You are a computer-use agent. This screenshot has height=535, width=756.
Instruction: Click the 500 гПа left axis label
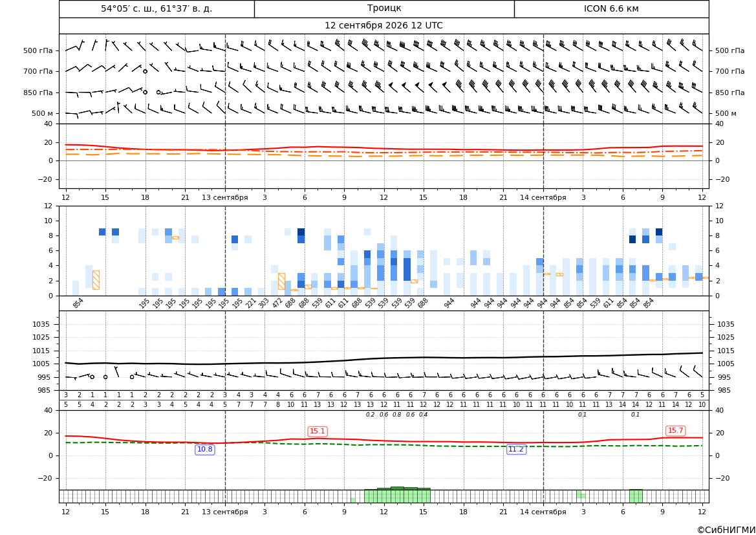click(38, 50)
